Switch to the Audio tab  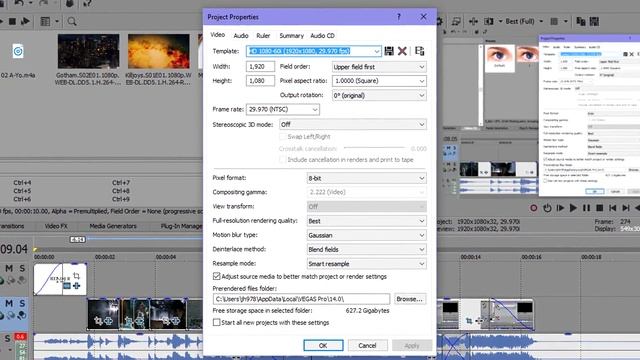click(241, 36)
